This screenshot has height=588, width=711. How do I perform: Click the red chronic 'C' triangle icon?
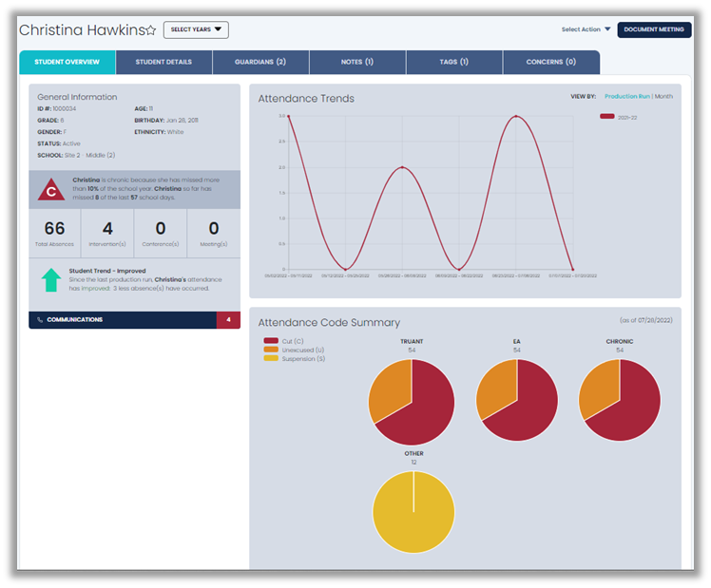coord(51,191)
